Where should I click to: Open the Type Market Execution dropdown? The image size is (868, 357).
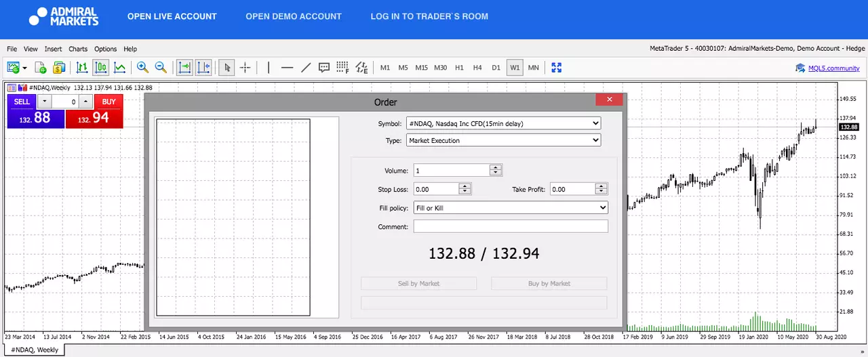tap(503, 140)
